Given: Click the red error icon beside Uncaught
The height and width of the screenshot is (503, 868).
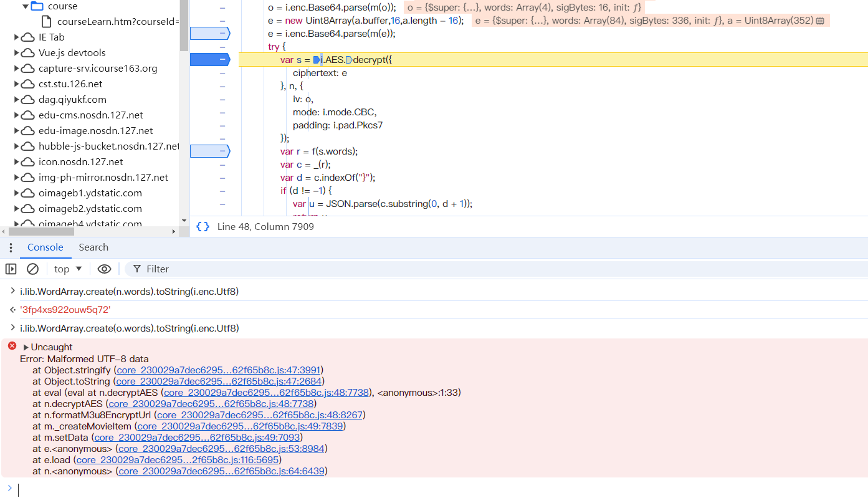Looking at the screenshot, I should pos(12,346).
